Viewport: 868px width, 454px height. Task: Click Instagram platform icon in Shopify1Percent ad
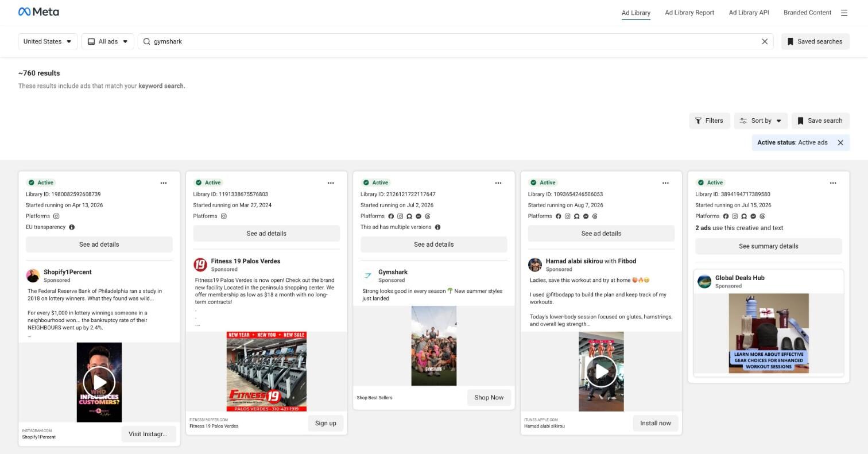point(56,216)
